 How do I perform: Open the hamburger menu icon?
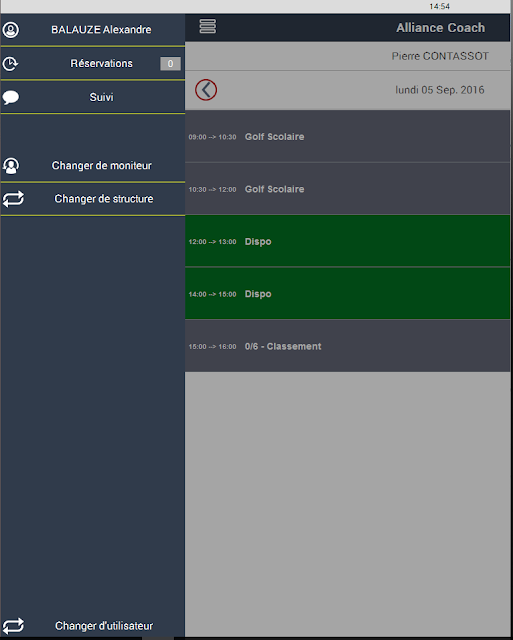click(208, 27)
